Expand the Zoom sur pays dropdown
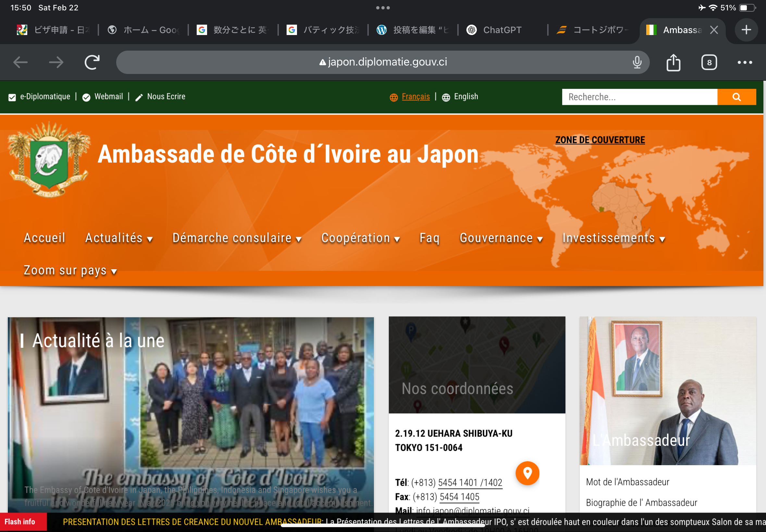766x532 pixels. 70,271
